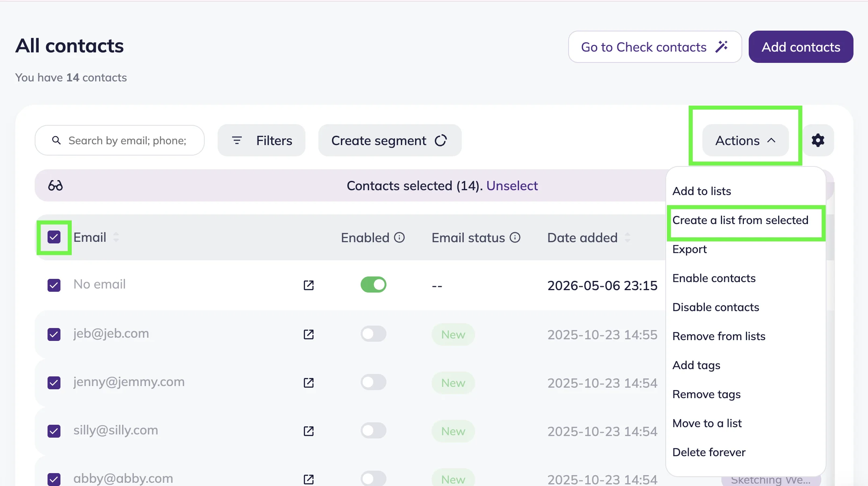Enable the abby@abby.com contact toggle
Image resolution: width=868 pixels, height=486 pixels.
(374, 479)
